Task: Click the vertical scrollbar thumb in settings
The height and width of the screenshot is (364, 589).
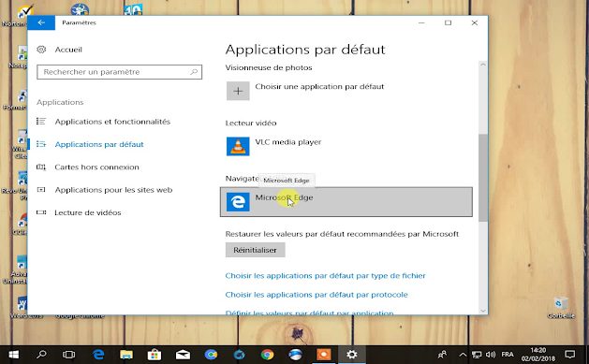Action: (483, 178)
